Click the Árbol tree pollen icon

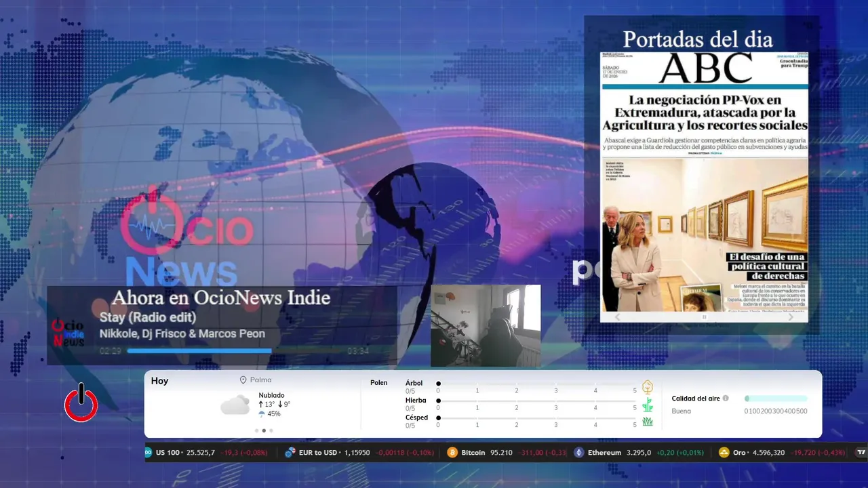[648, 387]
